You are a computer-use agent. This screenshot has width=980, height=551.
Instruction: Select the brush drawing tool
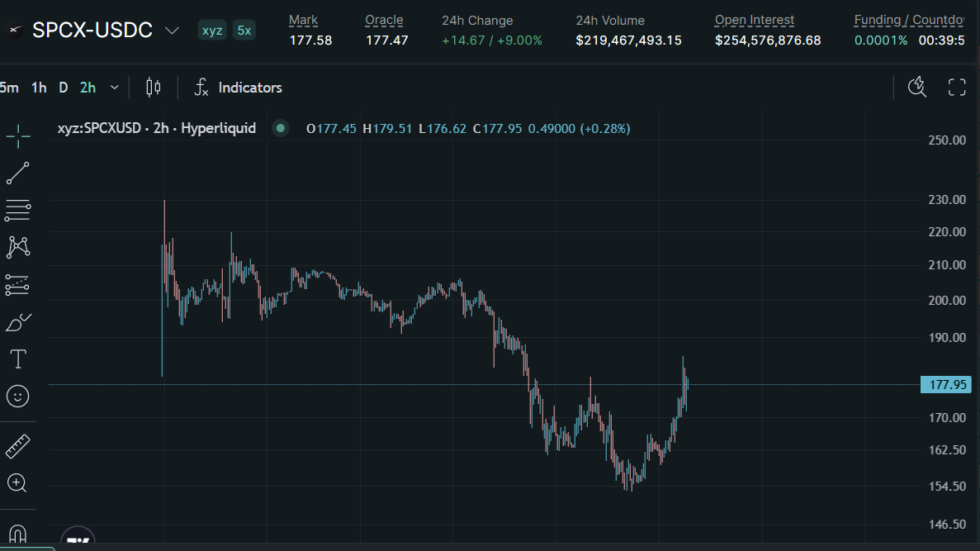[18, 322]
